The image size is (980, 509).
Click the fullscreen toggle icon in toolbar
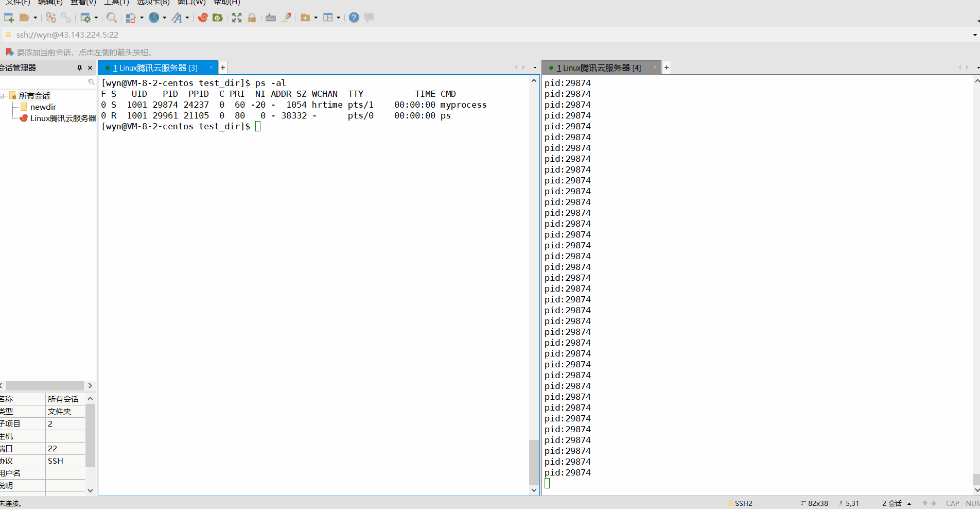(x=237, y=18)
